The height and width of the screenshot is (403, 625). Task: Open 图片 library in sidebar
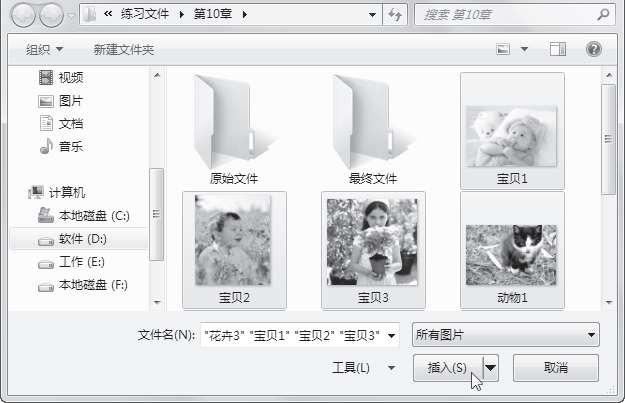(61, 100)
